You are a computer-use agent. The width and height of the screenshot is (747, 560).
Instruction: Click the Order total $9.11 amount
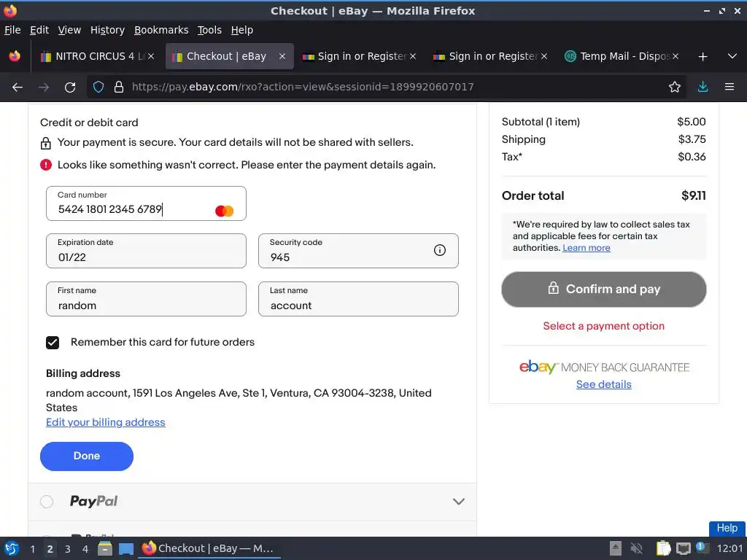point(693,195)
